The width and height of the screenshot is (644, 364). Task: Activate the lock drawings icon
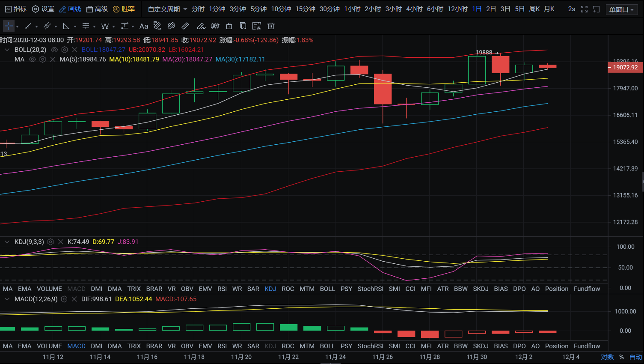tap(229, 26)
